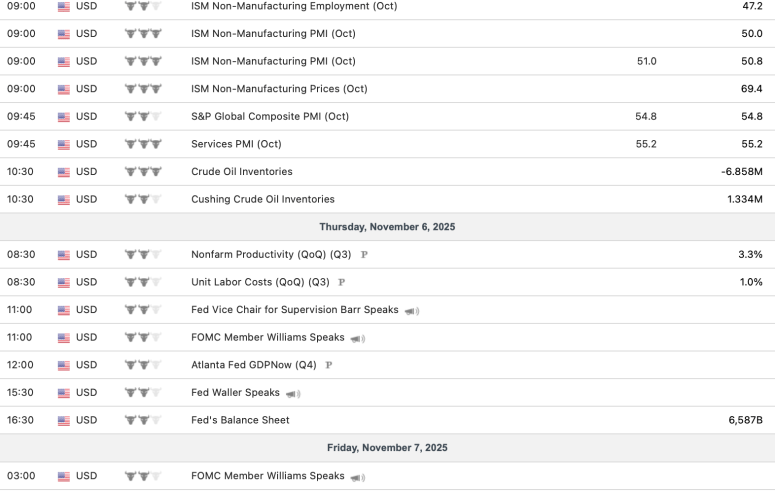Click importance bulls on S&P Global Composite row
The height and width of the screenshot is (493, 775).
pyautogui.click(x=143, y=116)
